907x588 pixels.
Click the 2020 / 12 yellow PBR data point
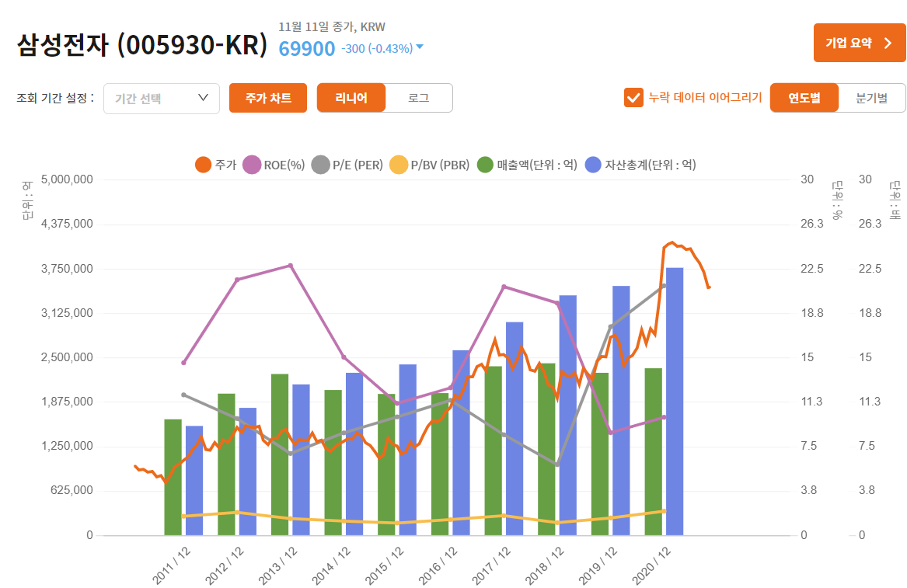click(664, 511)
